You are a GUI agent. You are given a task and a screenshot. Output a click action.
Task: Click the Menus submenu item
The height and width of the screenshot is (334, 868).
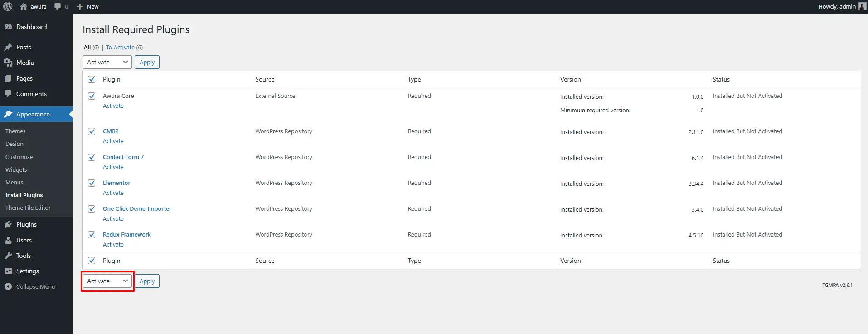click(14, 182)
